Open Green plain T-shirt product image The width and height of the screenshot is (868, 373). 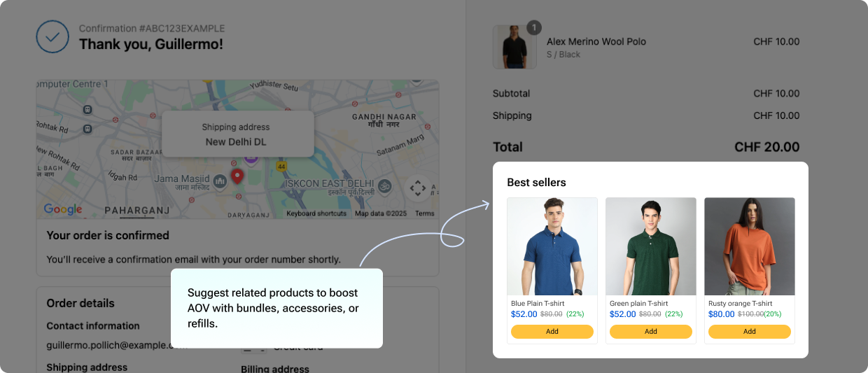coord(651,246)
